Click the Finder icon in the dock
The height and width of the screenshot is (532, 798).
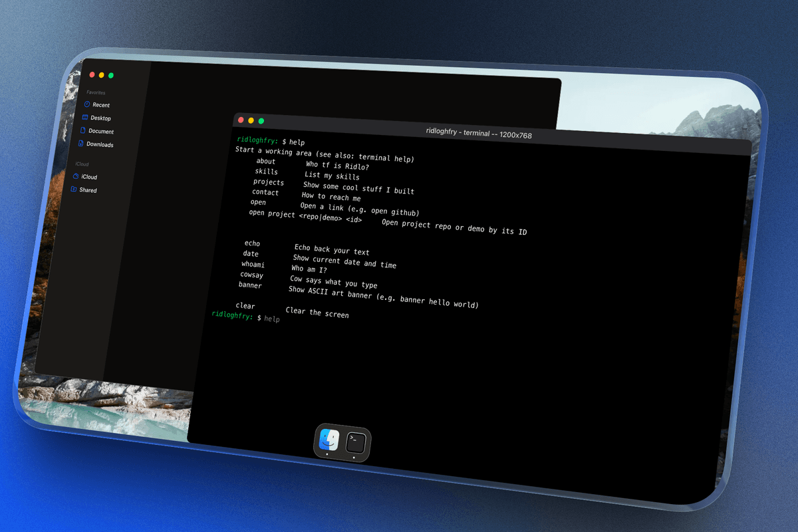329,440
